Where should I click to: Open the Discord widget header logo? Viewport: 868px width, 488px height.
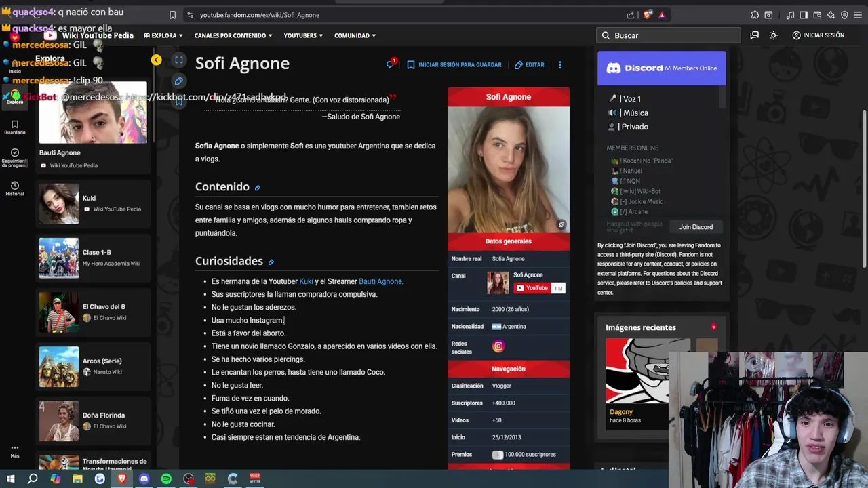pos(635,68)
